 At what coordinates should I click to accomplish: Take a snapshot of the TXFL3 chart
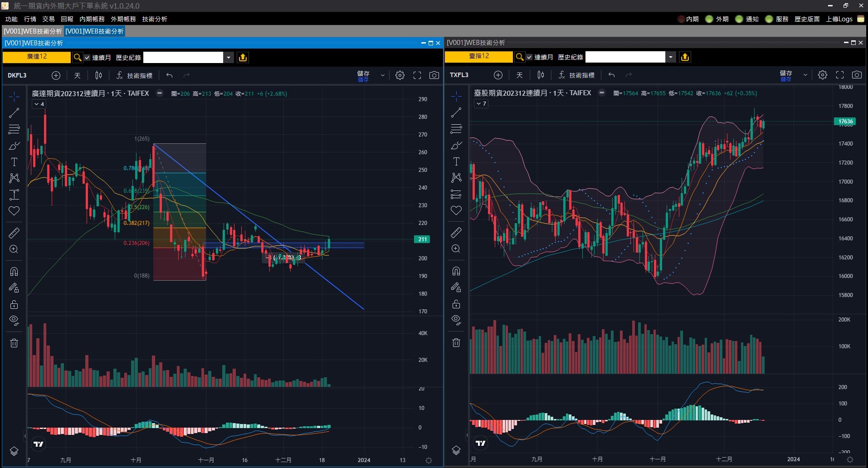pos(857,75)
